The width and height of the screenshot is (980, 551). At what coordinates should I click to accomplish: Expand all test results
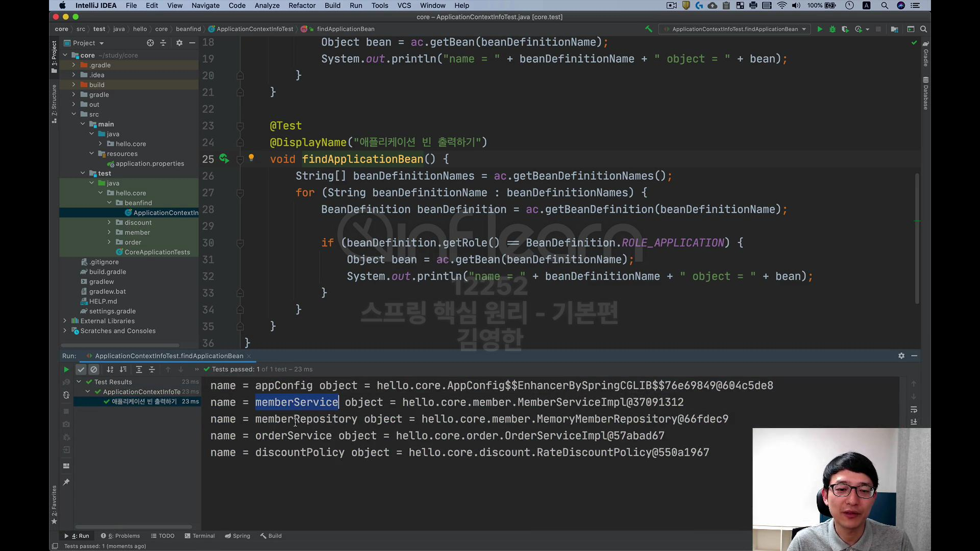tap(139, 369)
